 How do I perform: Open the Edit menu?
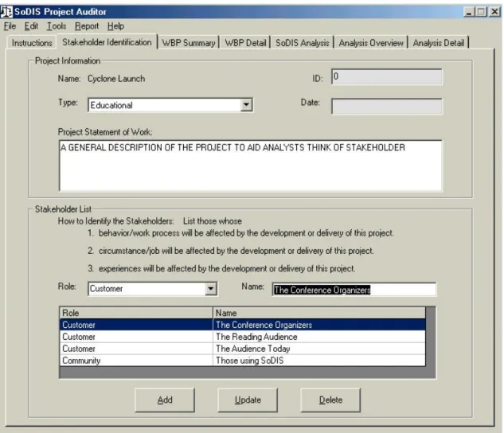coord(31,26)
